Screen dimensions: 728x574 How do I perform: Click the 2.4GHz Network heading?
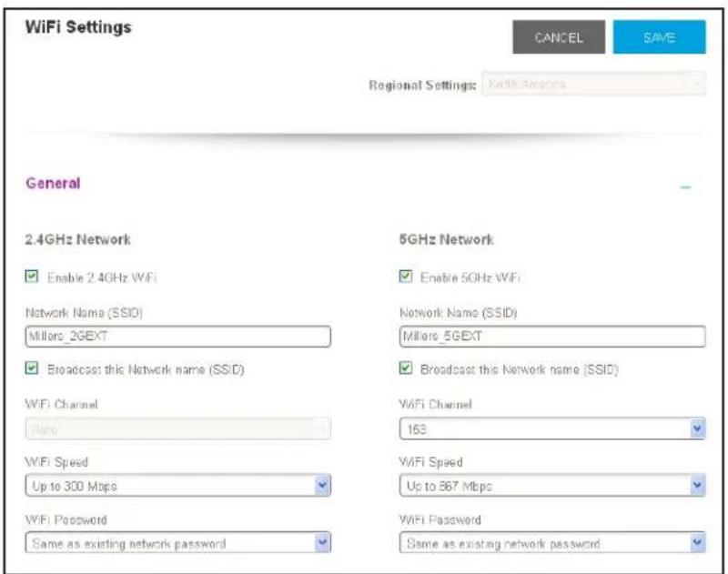(78, 239)
